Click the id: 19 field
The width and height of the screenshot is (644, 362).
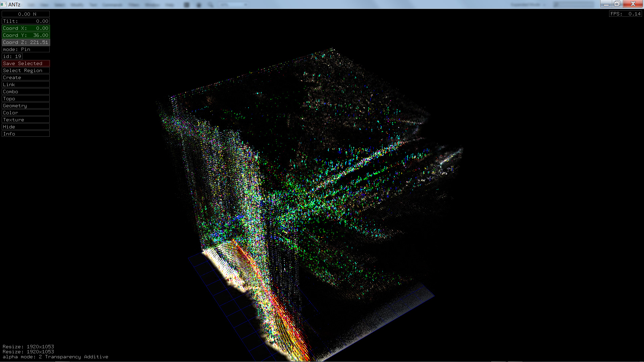pyautogui.click(x=12, y=56)
